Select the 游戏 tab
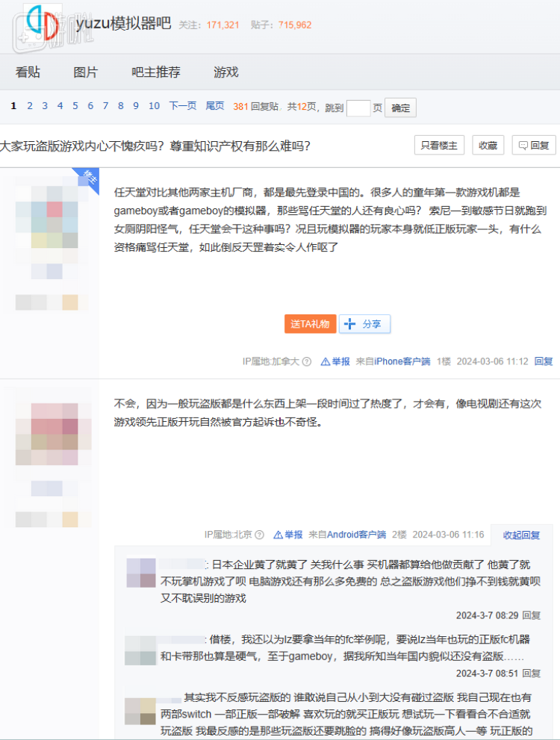 [x=226, y=72]
